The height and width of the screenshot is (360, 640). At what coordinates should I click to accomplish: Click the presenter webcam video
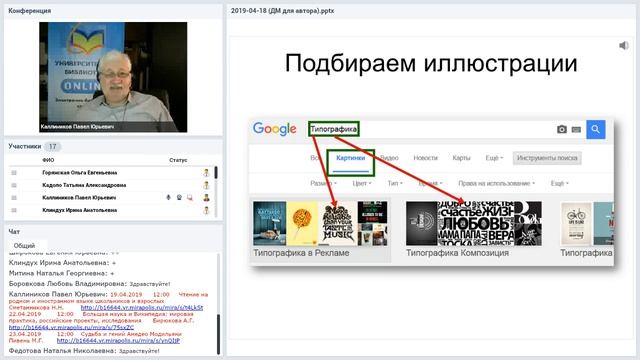coord(113,77)
